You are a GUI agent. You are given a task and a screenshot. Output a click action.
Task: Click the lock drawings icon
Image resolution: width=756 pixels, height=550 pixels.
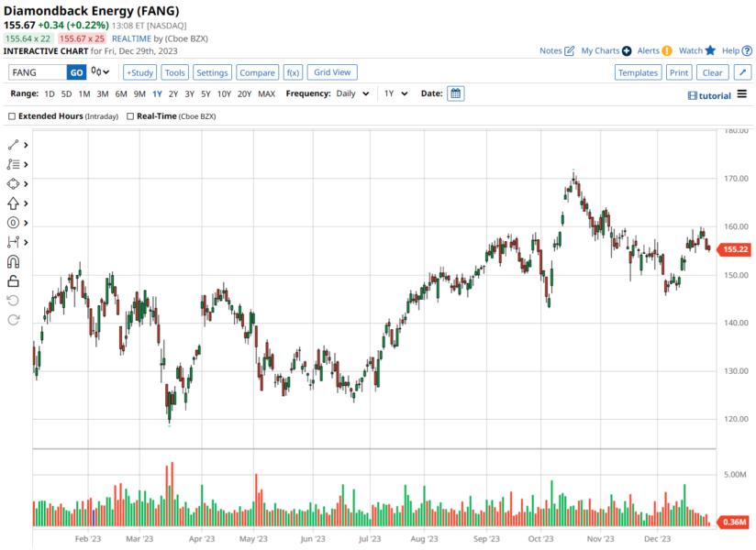(13, 280)
